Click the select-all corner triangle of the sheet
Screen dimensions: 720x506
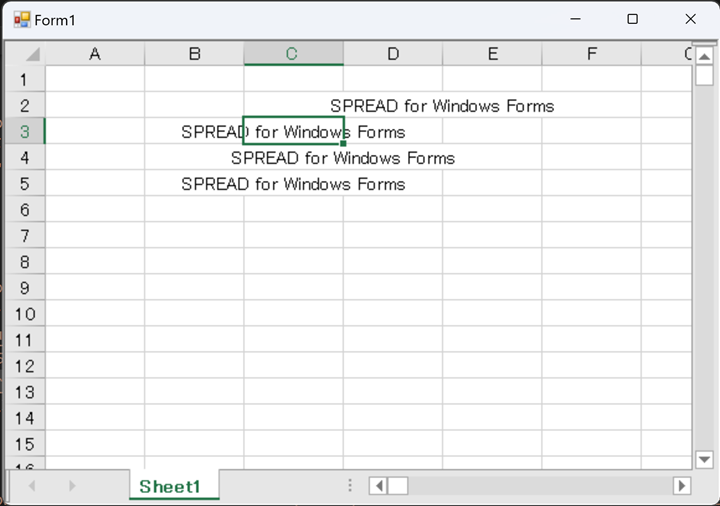pyautogui.click(x=33, y=54)
